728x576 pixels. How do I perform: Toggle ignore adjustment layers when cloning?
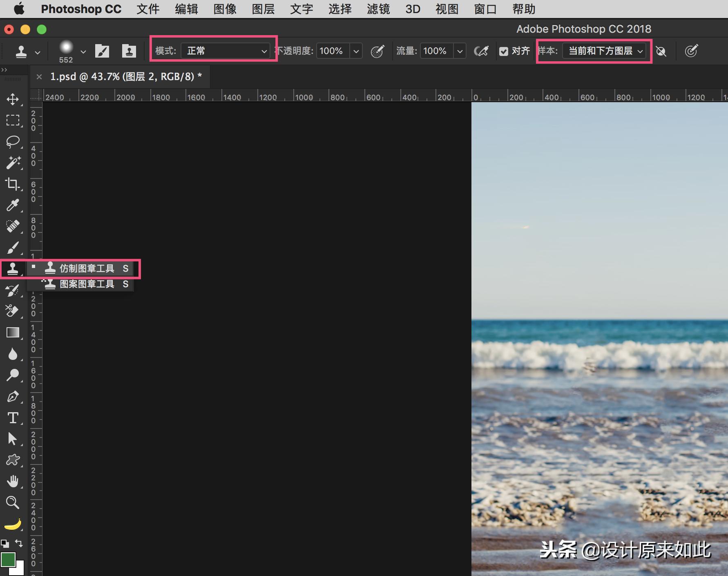(661, 51)
